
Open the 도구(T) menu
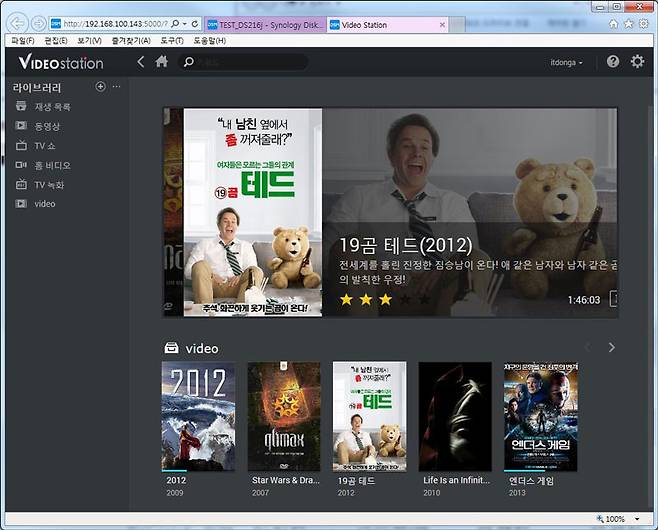172,41
